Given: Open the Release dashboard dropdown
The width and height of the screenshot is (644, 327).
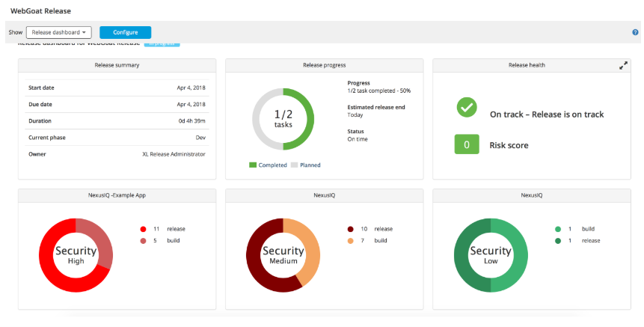Looking at the screenshot, I should (58, 33).
